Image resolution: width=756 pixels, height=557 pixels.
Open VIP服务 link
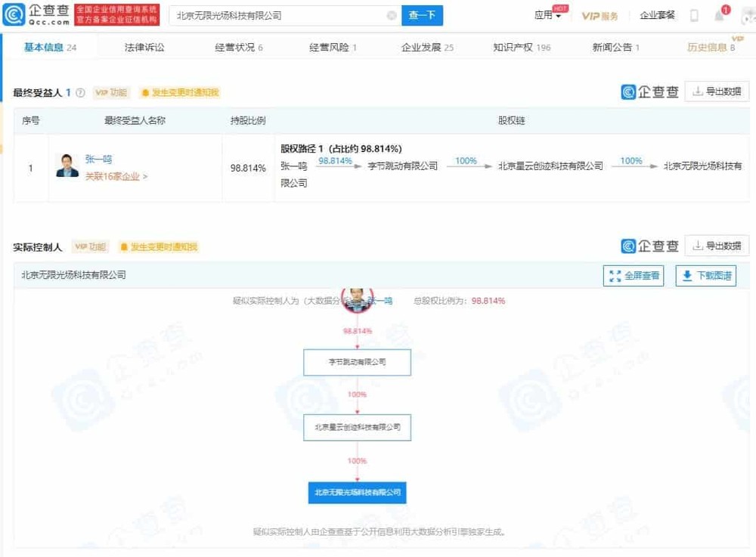600,16
